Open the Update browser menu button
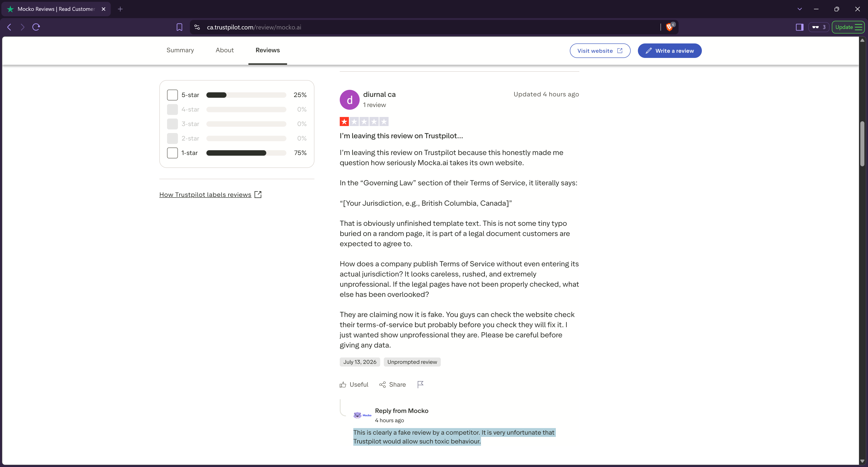 click(848, 27)
